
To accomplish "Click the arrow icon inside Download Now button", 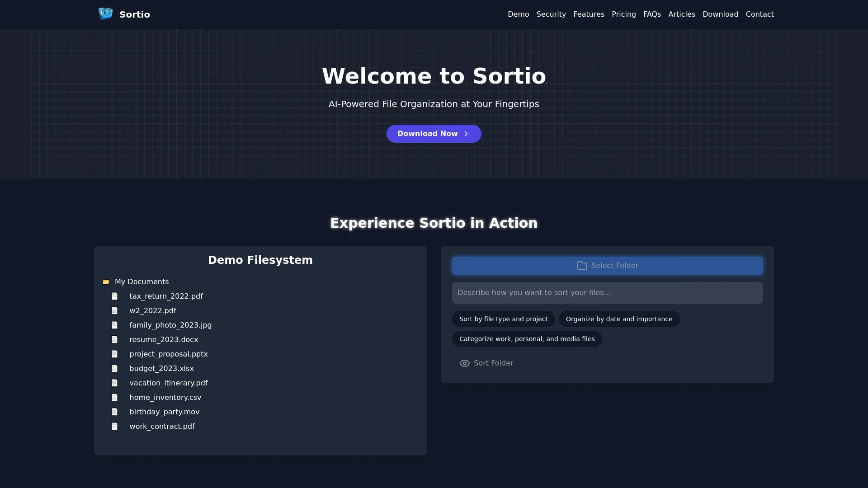I will pos(467,133).
